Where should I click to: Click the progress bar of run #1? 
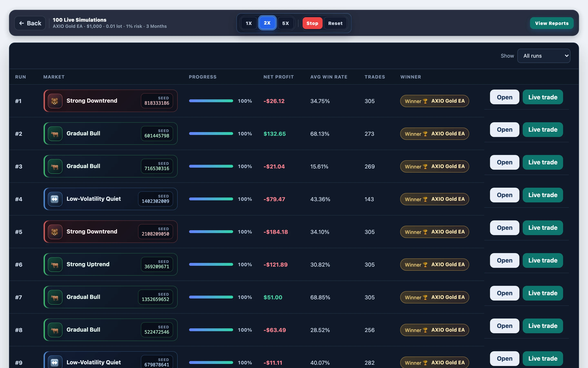[211, 101]
